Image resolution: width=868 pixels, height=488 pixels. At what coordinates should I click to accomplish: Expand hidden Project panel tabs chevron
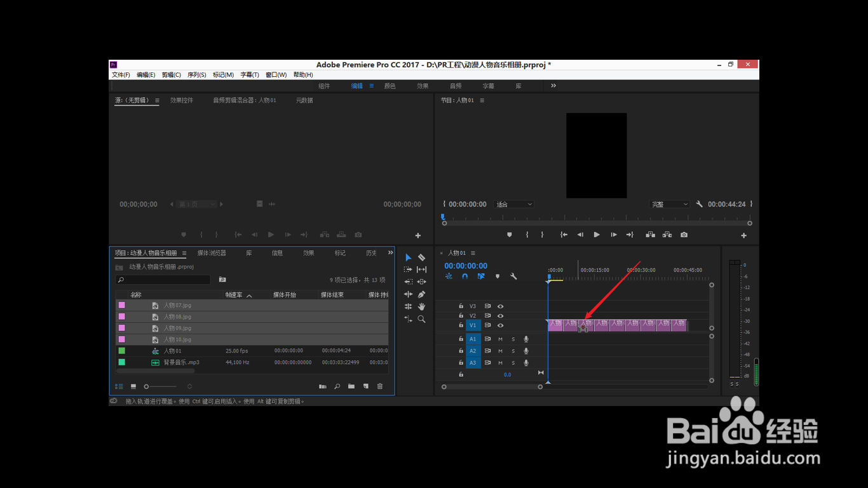point(390,253)
